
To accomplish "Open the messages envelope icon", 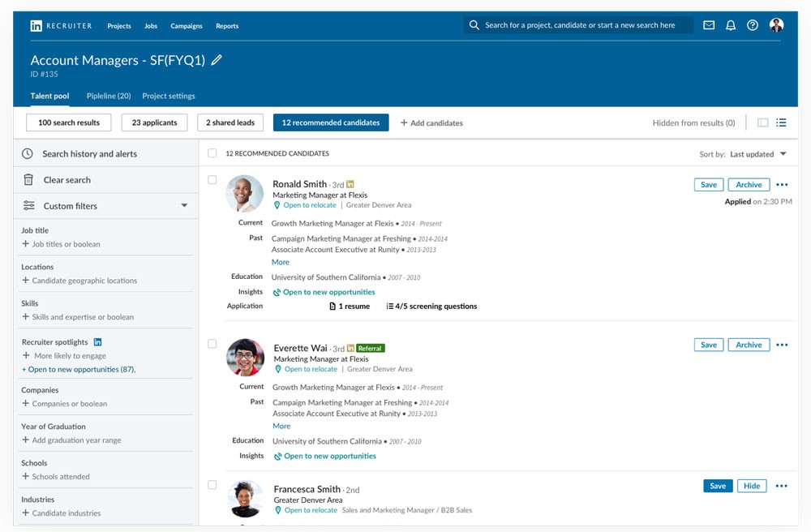I will 709,25.
